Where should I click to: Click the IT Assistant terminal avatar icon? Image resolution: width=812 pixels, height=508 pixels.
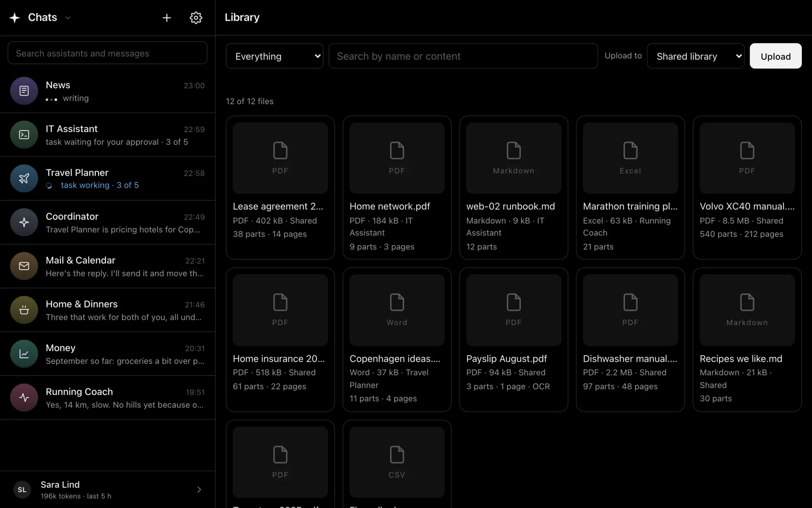(24, 135)
